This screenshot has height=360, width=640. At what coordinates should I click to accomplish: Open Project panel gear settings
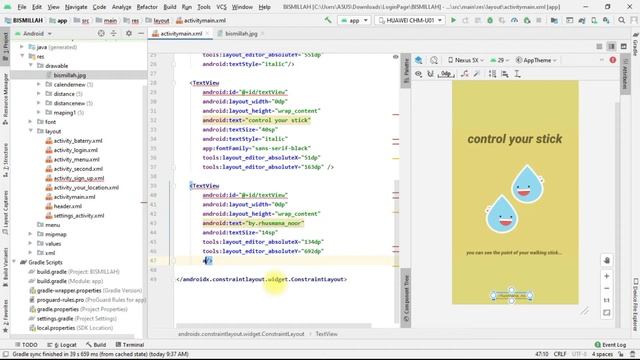(129, 33)
